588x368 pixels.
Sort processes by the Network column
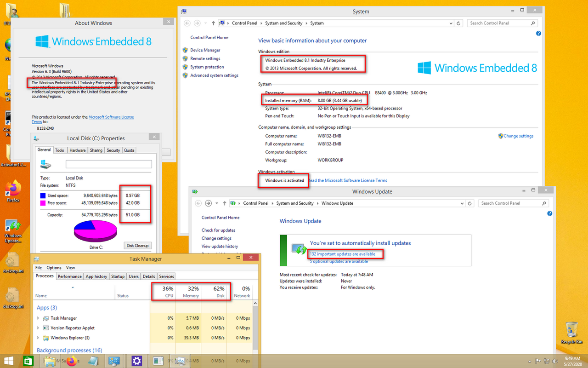pos(242,291)
